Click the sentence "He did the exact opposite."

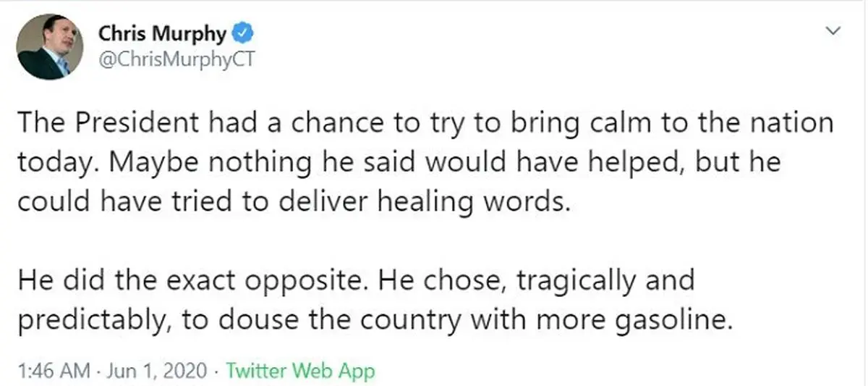tap(192, 281)
